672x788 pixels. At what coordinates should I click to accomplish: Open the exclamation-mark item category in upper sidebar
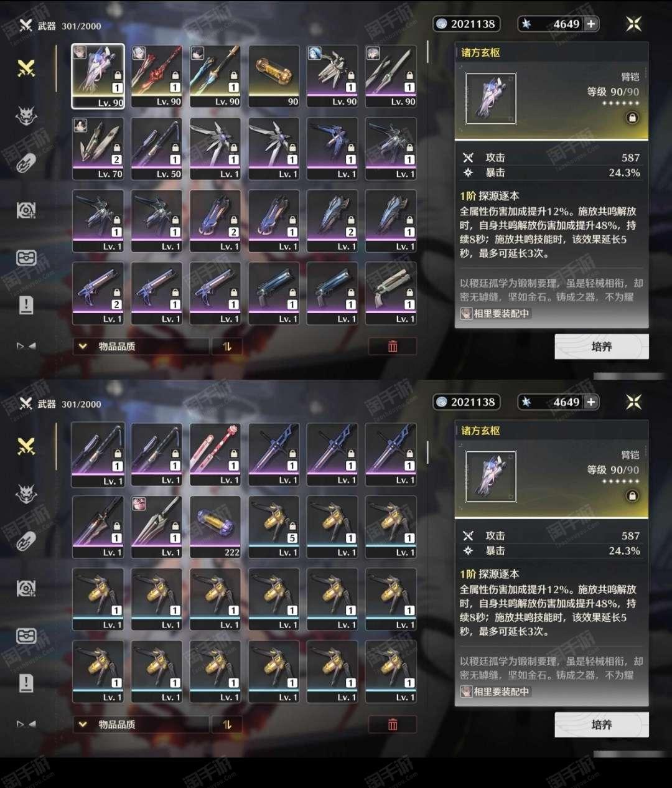click(x=26, y=305)
